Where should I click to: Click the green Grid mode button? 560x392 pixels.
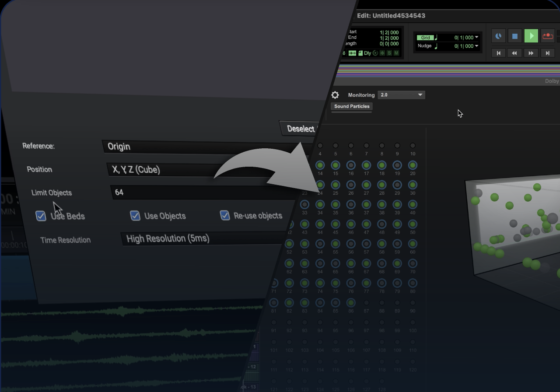pos(425,38)
